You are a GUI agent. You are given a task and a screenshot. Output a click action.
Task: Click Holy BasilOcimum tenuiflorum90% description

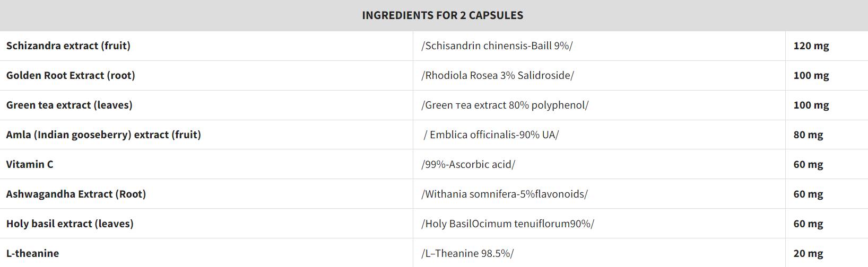(508, 224)
